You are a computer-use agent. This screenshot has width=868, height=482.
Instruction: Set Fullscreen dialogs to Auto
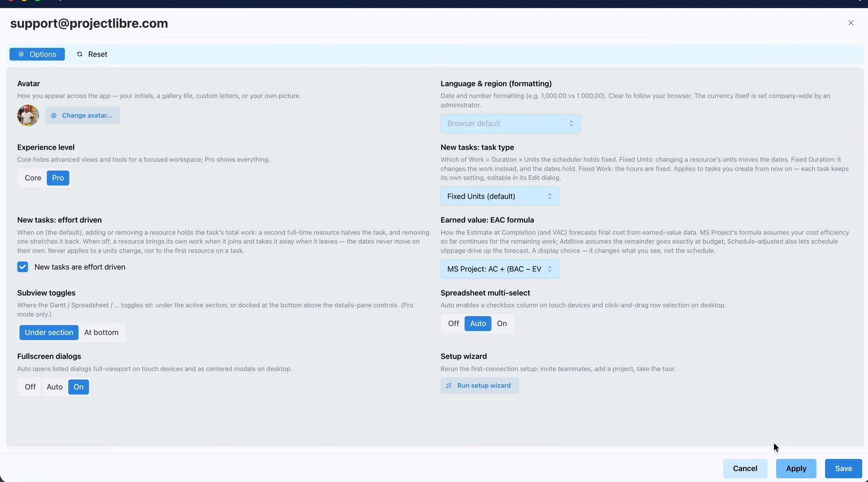[x=55, y=387]
